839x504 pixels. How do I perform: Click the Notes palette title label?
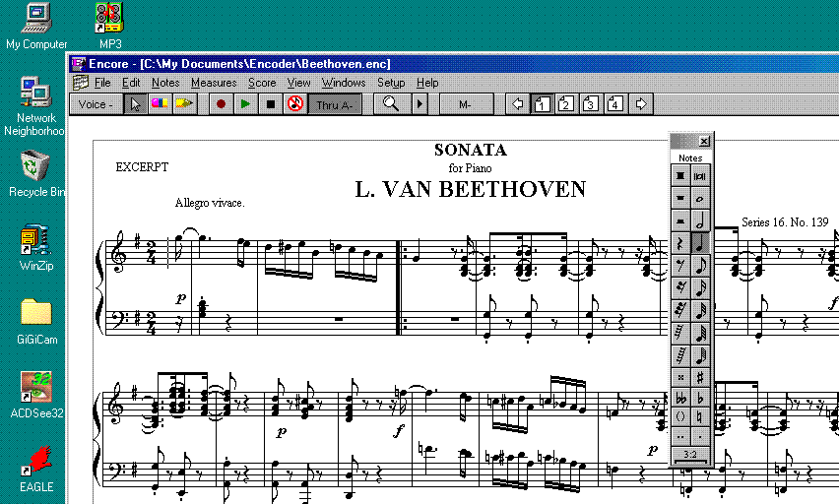690,157
